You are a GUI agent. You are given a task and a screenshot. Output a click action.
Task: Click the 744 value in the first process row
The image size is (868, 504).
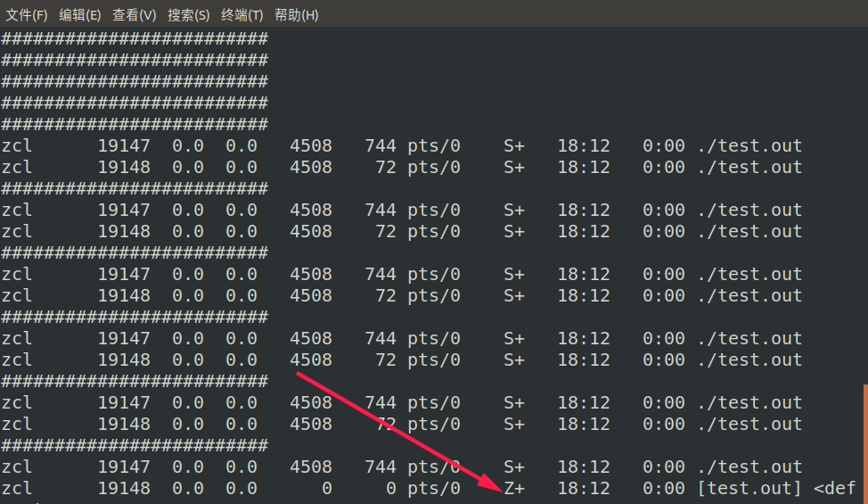(x=381, y=145)
